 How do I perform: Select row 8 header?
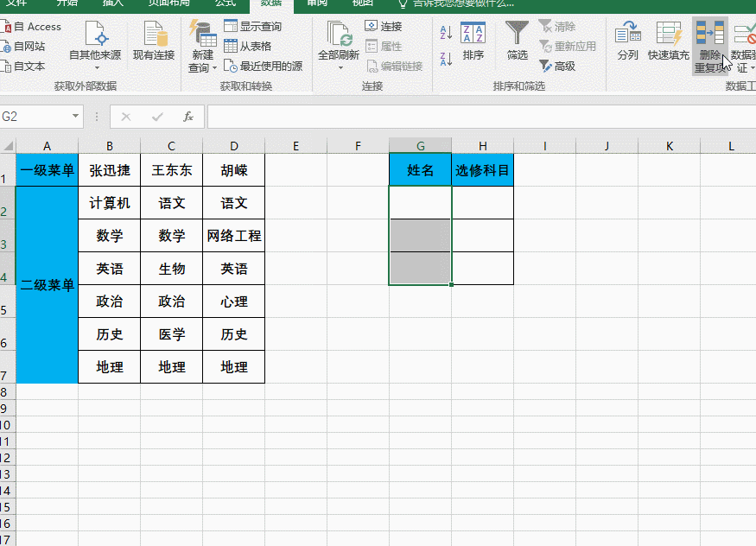click(7, 392)
